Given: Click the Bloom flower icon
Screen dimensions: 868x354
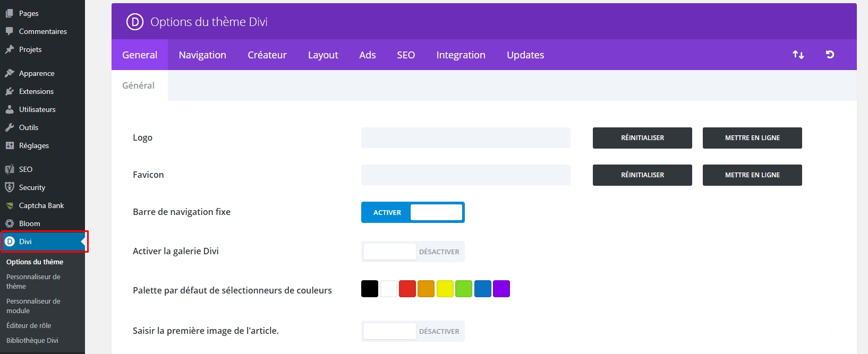Looking at the screenshot, I should pos(10,223).
